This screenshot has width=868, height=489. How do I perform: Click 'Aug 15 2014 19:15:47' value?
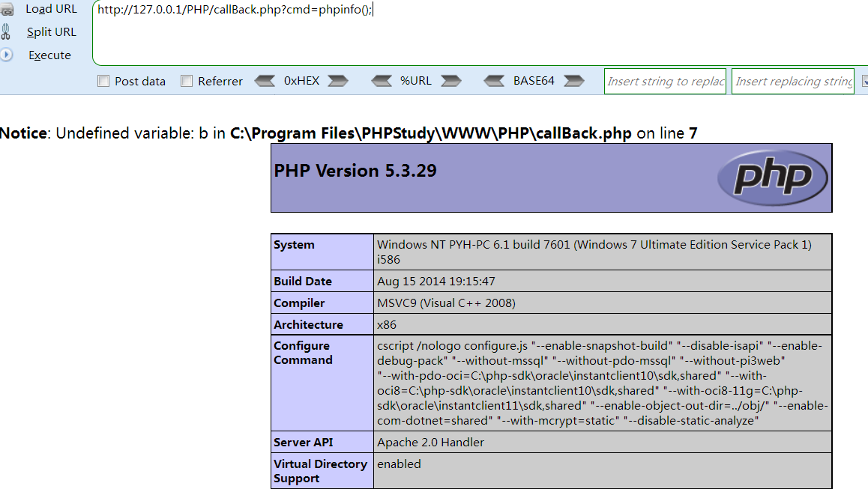(436, 281)
